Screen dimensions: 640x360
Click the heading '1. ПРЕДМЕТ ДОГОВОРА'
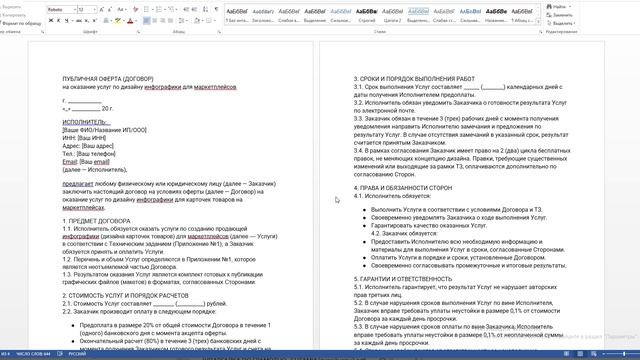(x=96, y=221)
